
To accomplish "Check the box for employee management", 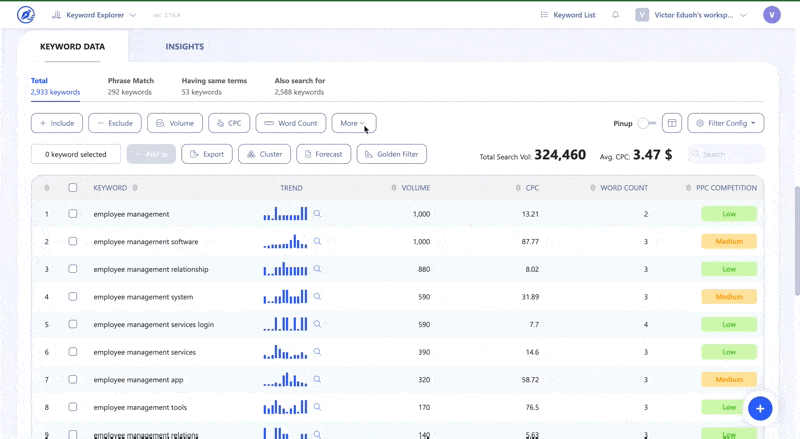I will [x=73, y=214].
